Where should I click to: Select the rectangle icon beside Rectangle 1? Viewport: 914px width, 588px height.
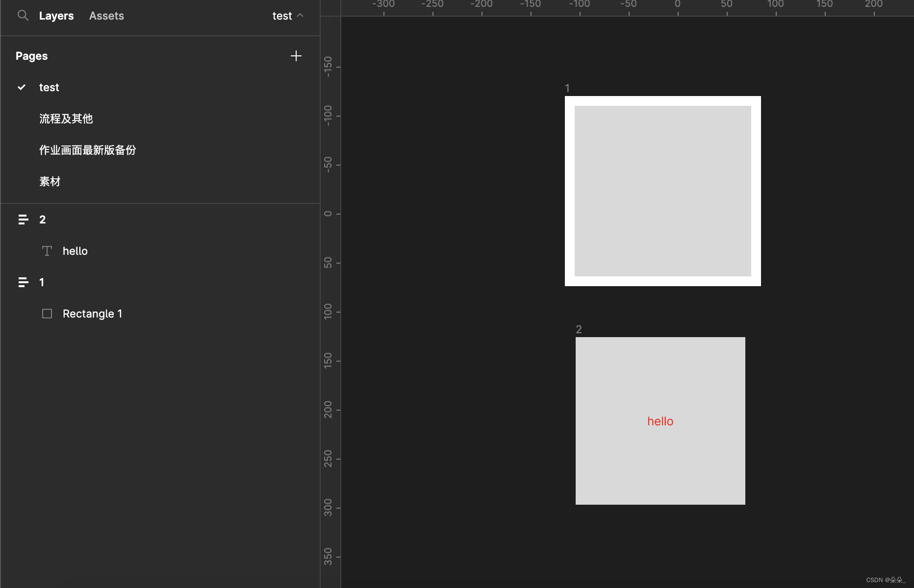point(47,313)
